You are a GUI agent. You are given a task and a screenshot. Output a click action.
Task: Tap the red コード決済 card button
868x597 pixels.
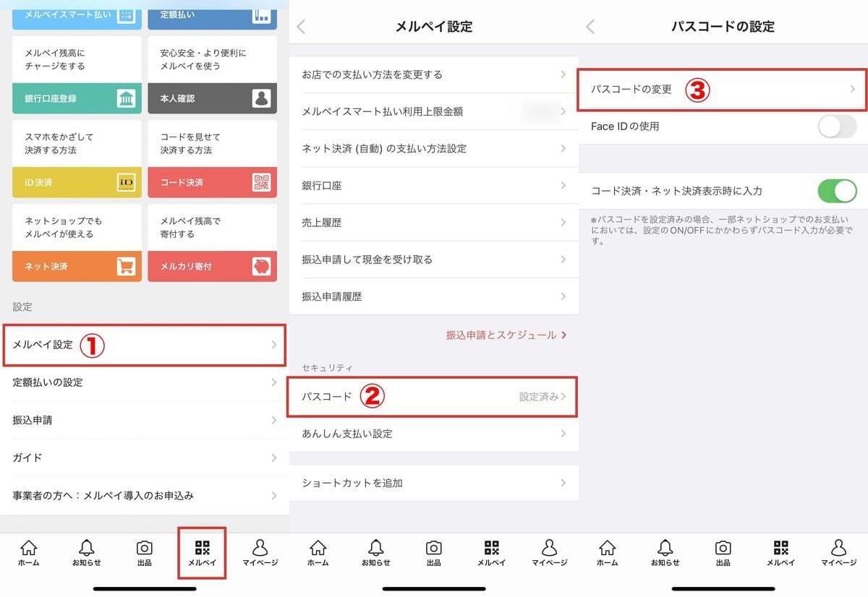tap(213, 182)
